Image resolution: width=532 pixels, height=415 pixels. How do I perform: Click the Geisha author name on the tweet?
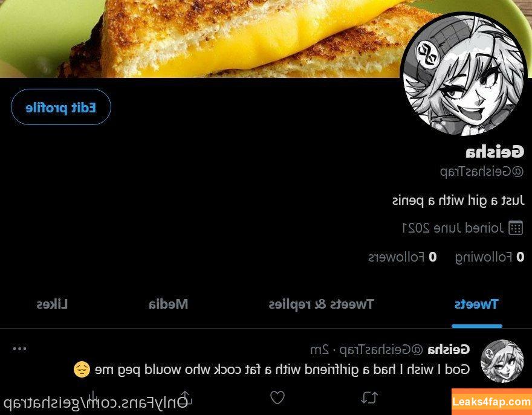point(449,349)
